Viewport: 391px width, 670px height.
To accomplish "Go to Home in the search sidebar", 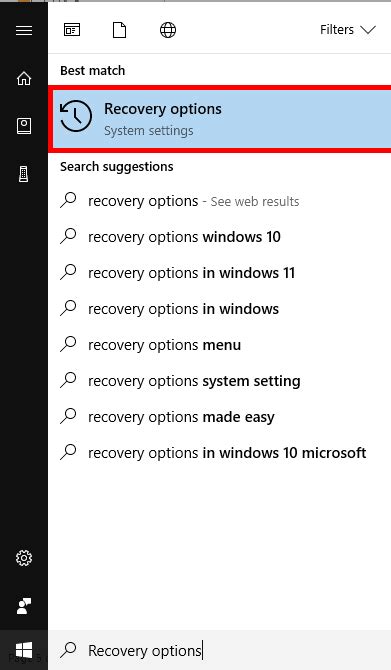I will [24, 78].
